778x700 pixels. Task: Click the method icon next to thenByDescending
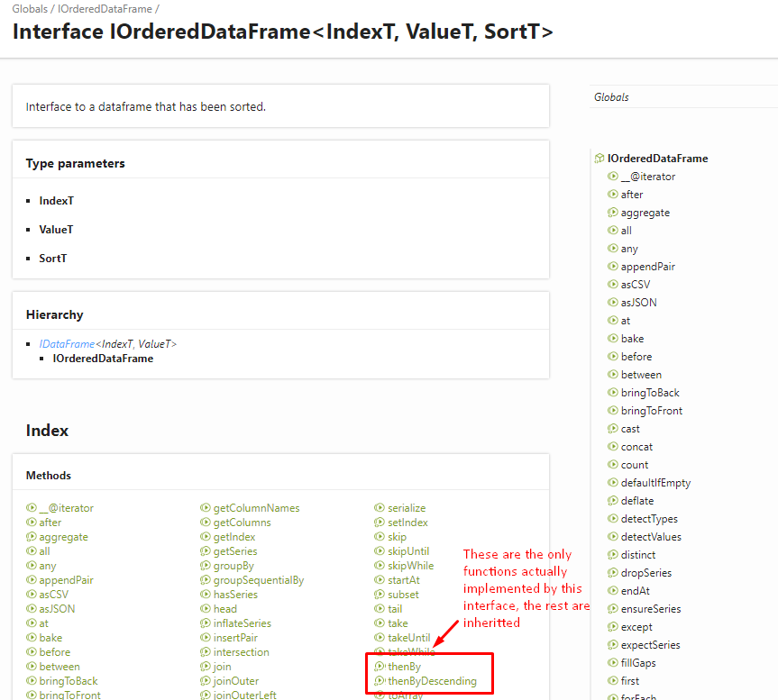point(380,680)
